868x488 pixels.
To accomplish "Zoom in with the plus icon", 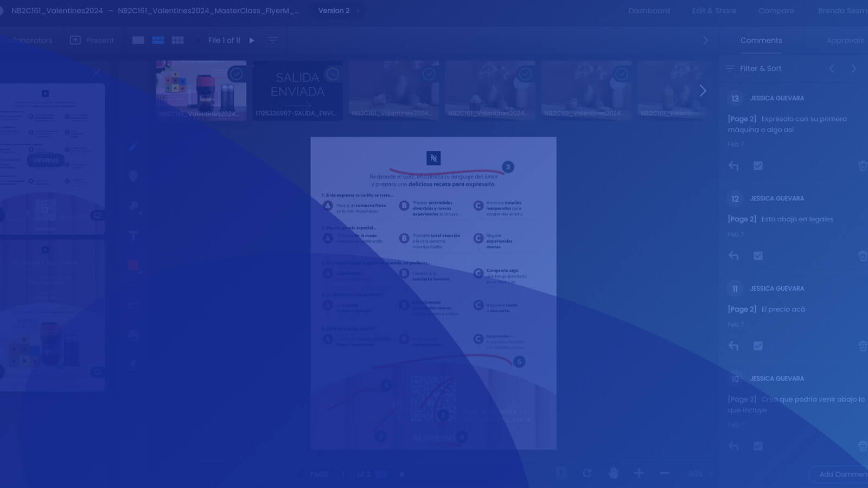I will (639, 473).
